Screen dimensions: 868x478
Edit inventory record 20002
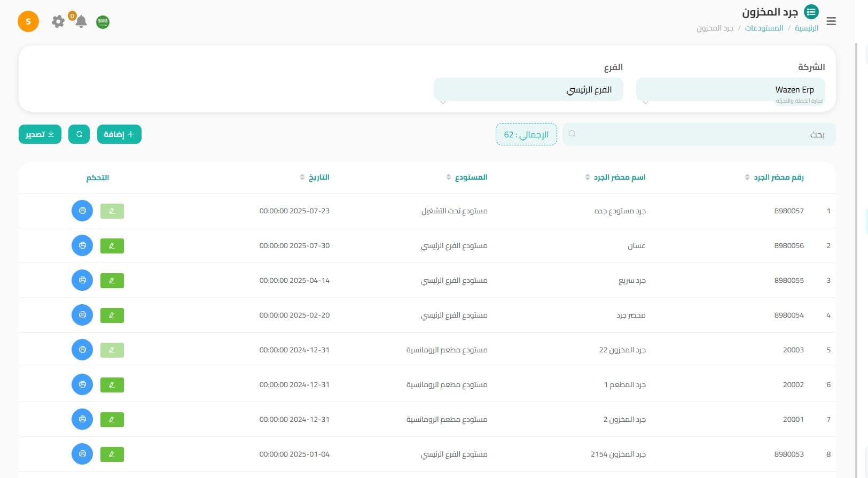point(112,385)
